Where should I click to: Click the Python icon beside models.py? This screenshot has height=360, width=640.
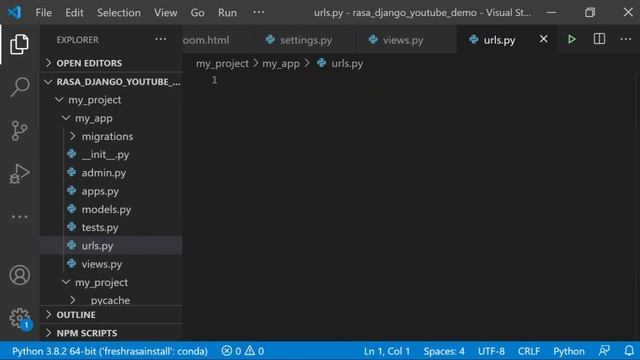tap(71, 209)
